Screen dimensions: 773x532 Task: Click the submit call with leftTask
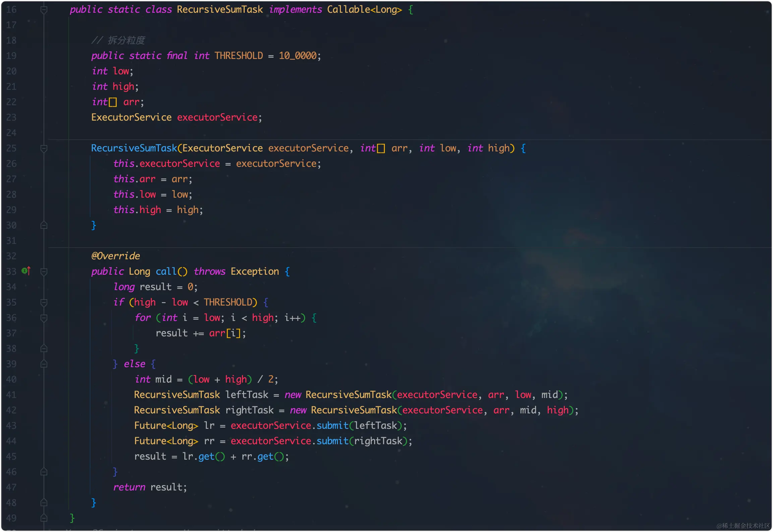[332, 425]
